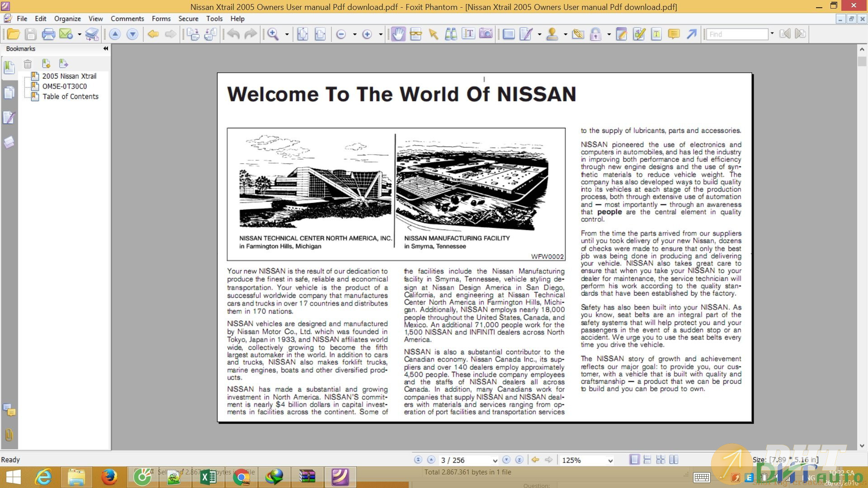Click the Open file folder icon
868x488 pixels.
pyautogui.click(x=13, y=34)
